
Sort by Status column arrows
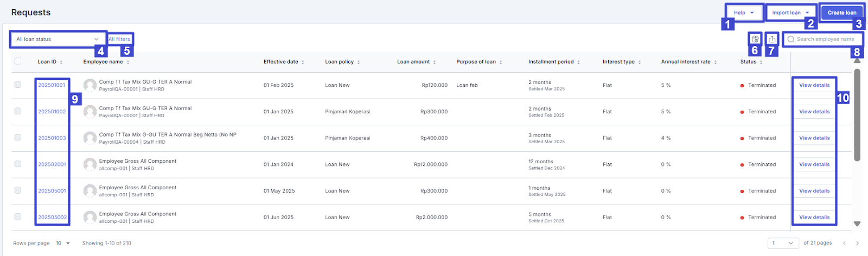tap(761, 62)
